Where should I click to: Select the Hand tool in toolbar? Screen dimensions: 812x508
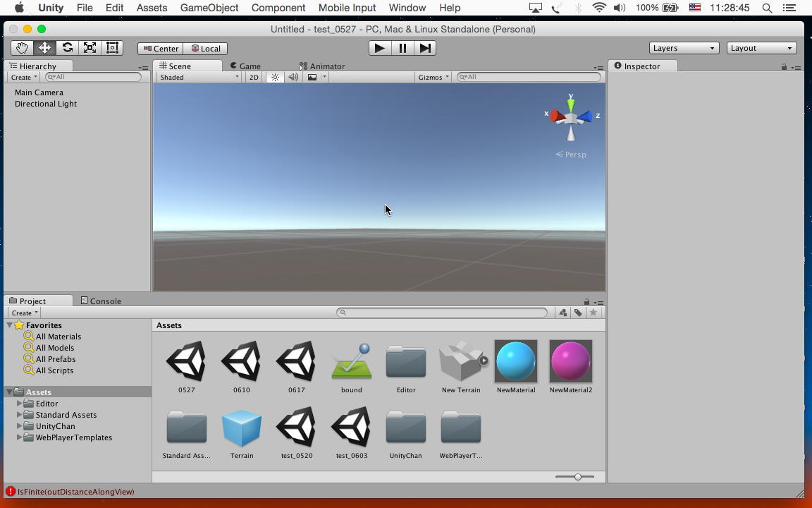(x=22, y=48)
